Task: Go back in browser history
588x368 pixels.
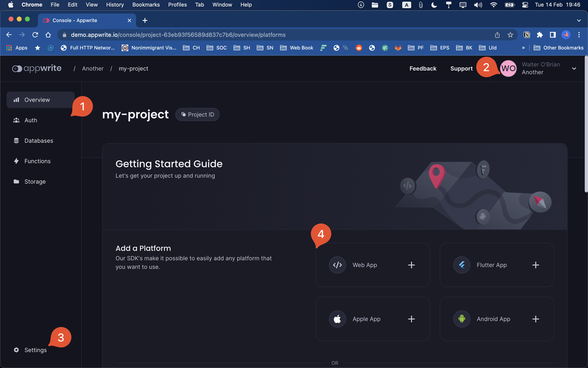Action: coord(9,35)
